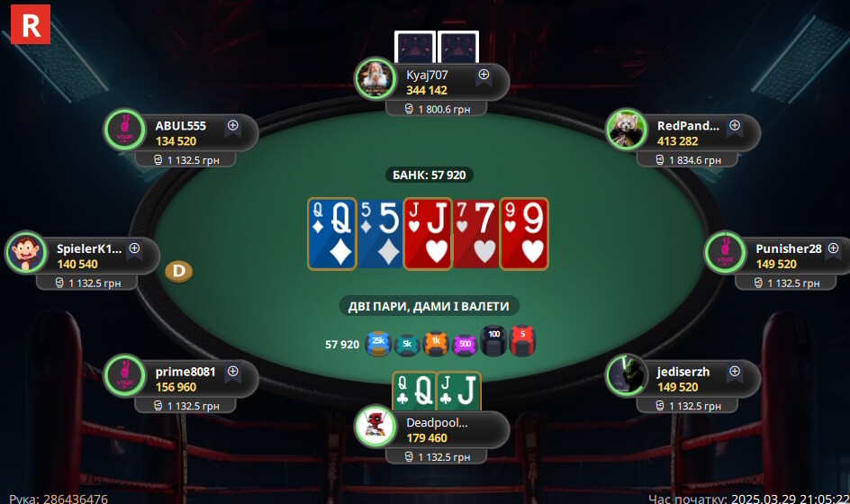The height and width of the screenshot is (504, 850).
Task: Click plus bookmark icon beside SpielerK1
Action: click(134, 249)
